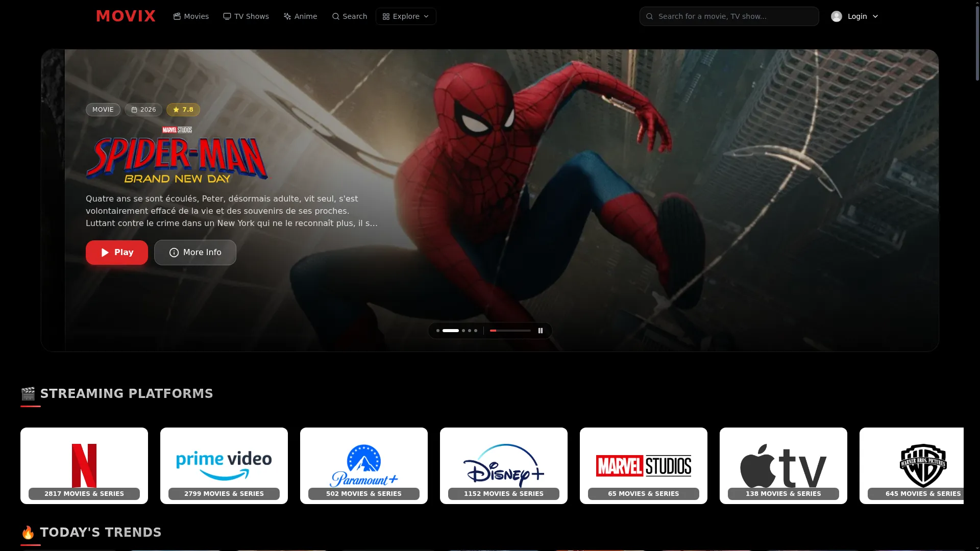
Task: Open the Paramount+ platform card
Action: [364, 466]
